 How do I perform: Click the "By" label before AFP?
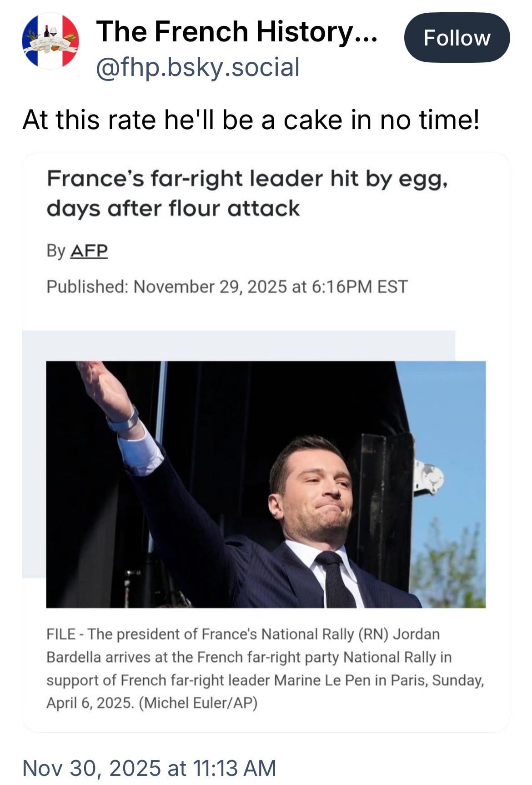pos(56,251)
